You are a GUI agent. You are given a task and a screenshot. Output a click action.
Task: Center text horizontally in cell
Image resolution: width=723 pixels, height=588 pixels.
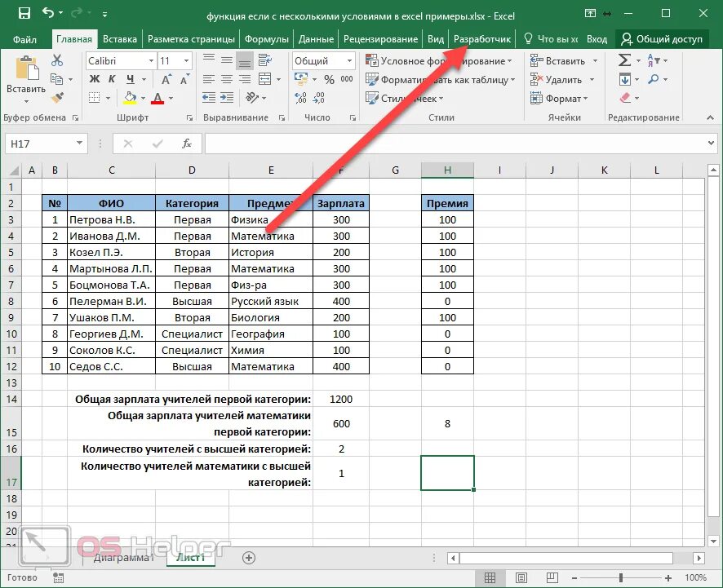[227, 79]
